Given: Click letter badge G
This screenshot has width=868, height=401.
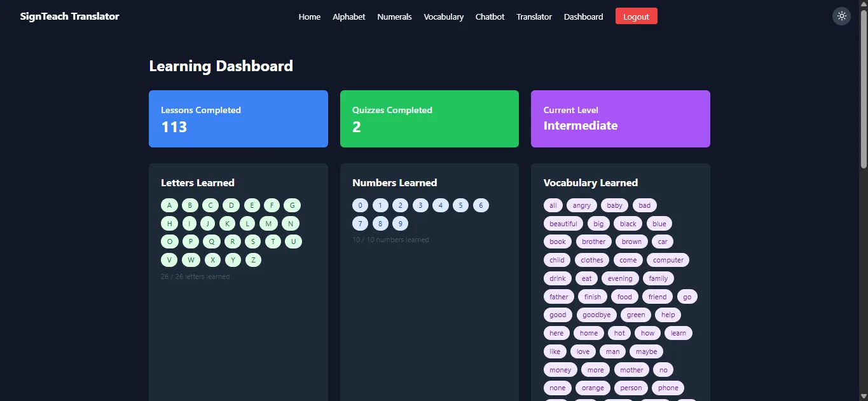Looking at the screenshot, I should [x=292, y=205].
